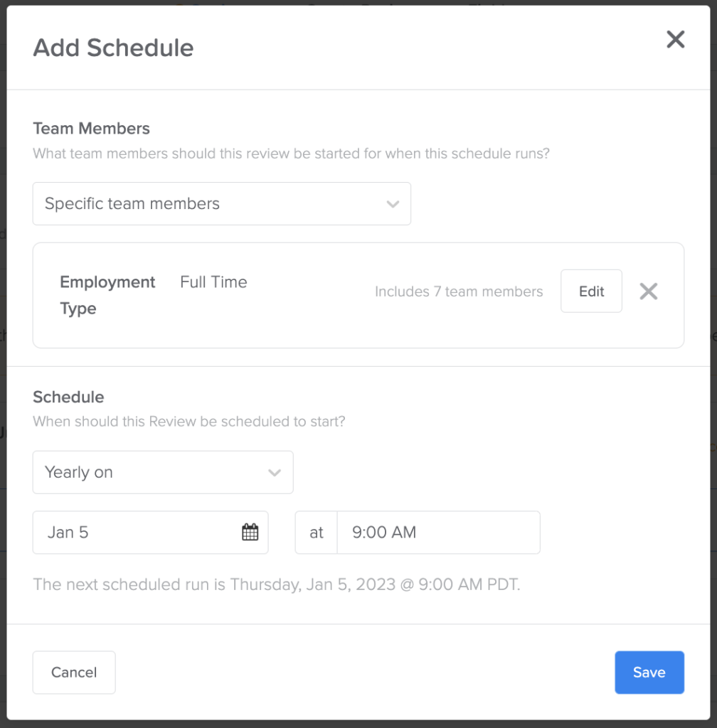The height and width of the screenshot is (728, 717).
Task: Click the Add Schedule title
Action: point(112,47)
